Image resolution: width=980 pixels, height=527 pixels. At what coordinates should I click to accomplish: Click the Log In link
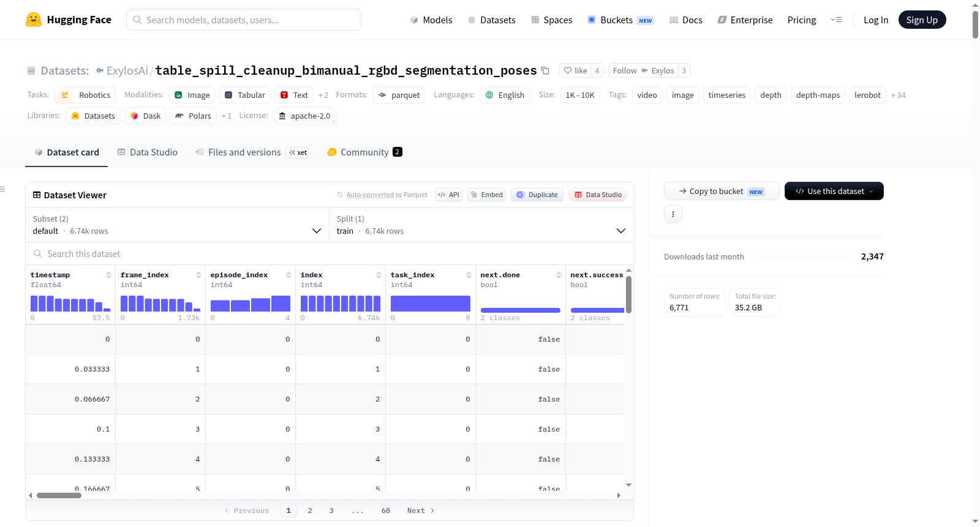(x=876, y=20)
